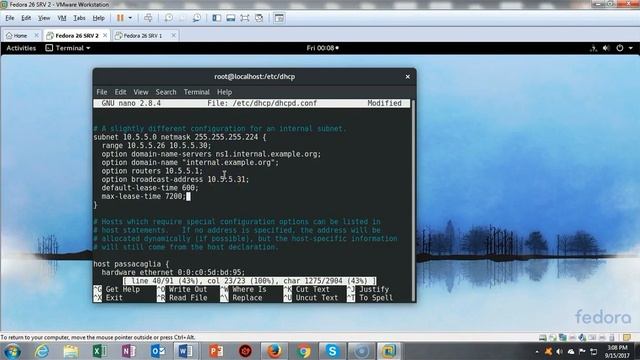640x360 pixels.
Task: Open the power options dropdown arrow beside pause
Action: (x=130, y=18)
